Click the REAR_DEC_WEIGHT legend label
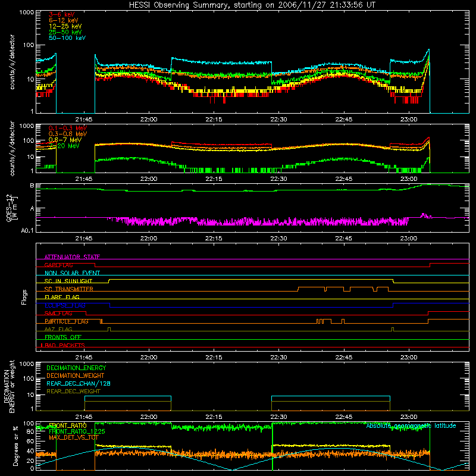Image resolution: width=476 pixels, height=476 pixels. click(73, 392)
